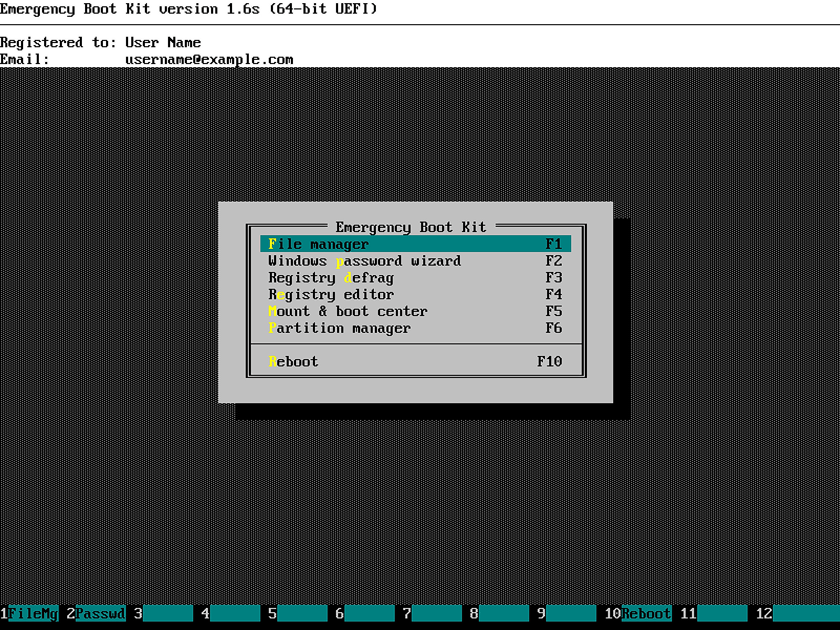Click empty function key slot 11

[x=714, y=613]
